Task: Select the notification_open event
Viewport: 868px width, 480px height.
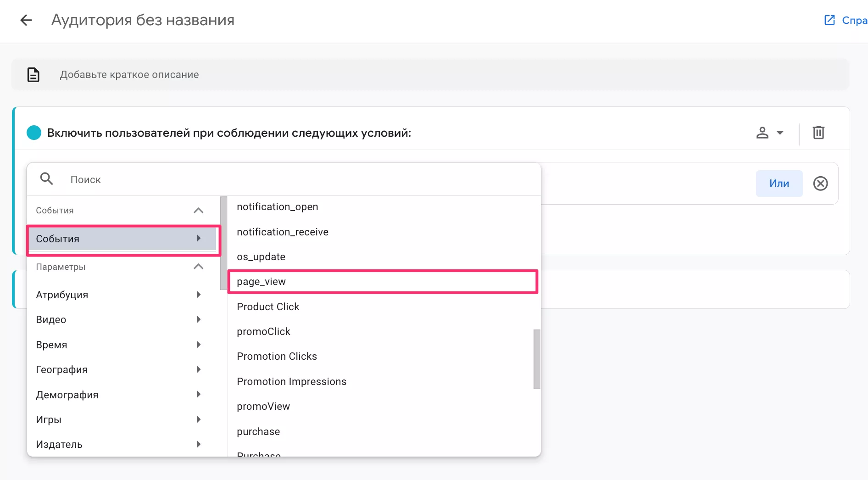Action: click(277, 207)
